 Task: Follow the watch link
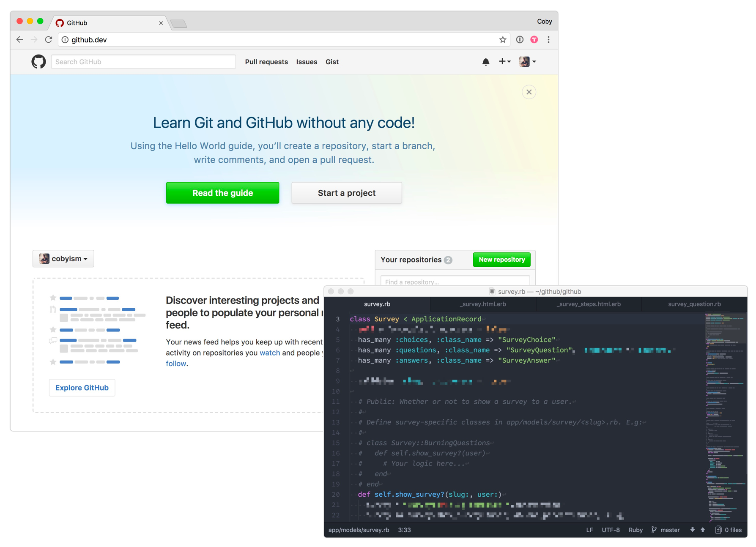point(270,353)
